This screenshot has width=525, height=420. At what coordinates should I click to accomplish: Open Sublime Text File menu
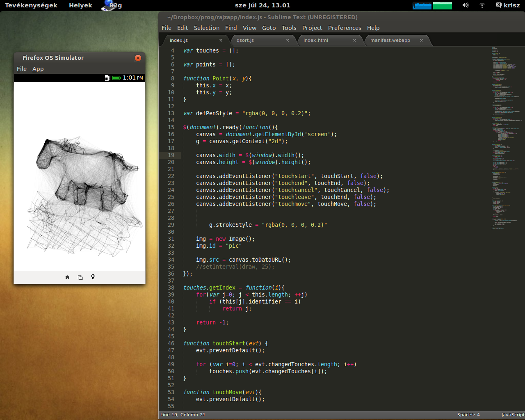(167, 28)
